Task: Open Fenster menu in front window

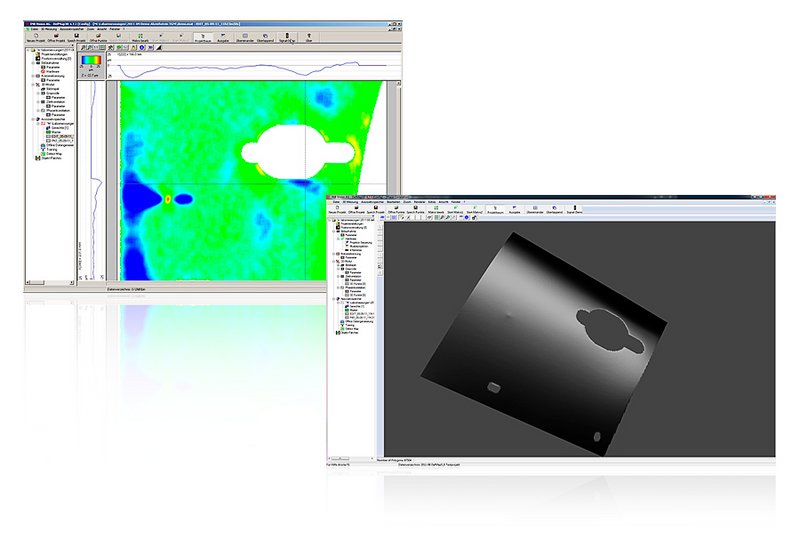Action: [456, 202]
